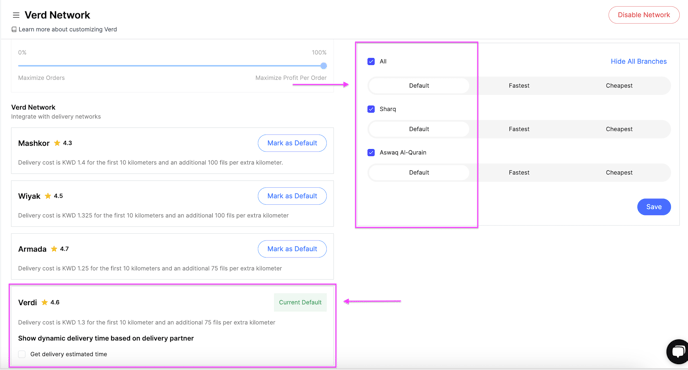Click Hide All Branches link

pyautogui.click(x=638, y=61)
